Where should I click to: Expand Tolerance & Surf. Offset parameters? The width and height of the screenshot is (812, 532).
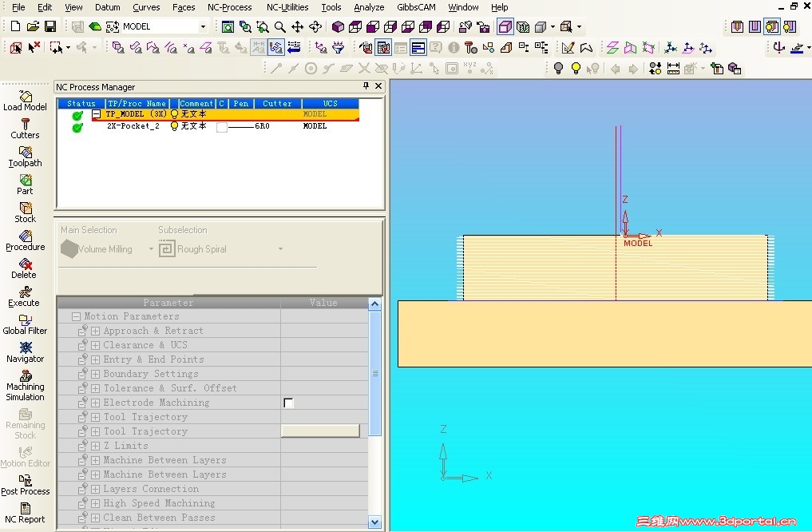point(95,388)
